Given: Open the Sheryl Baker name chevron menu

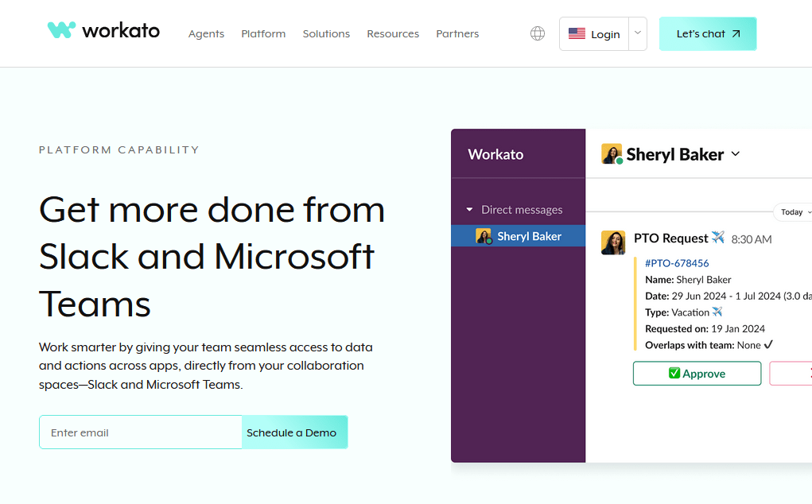Looking at the screenshot, I should 735,154.
